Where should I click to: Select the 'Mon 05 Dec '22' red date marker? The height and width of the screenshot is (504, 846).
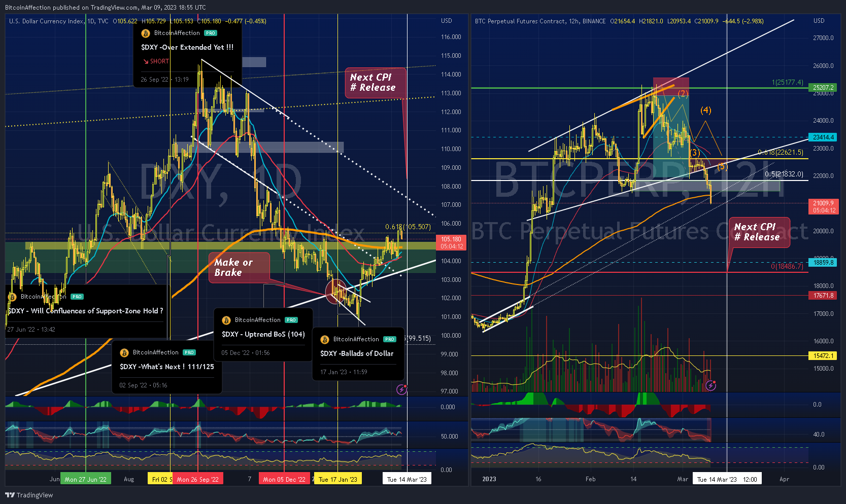coord(284,479)
